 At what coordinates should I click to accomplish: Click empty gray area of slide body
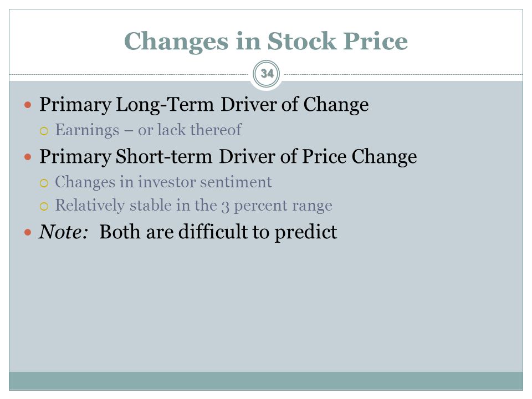pyautogui.click(x=266, y=305)
